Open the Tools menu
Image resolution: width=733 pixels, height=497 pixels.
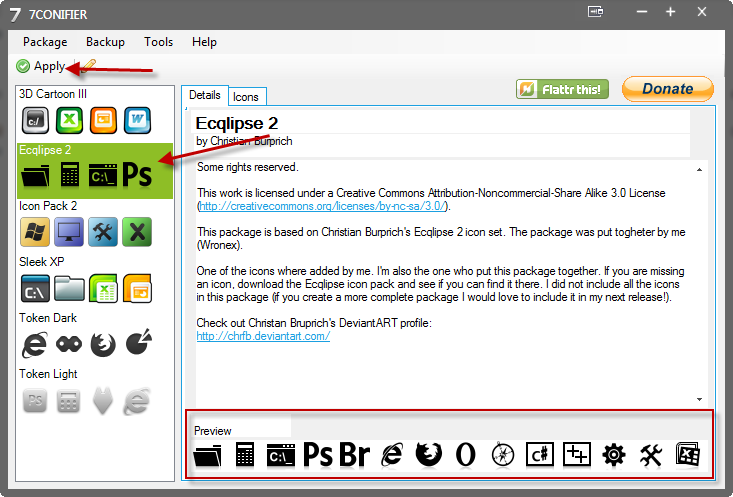(x=158, y=42)
